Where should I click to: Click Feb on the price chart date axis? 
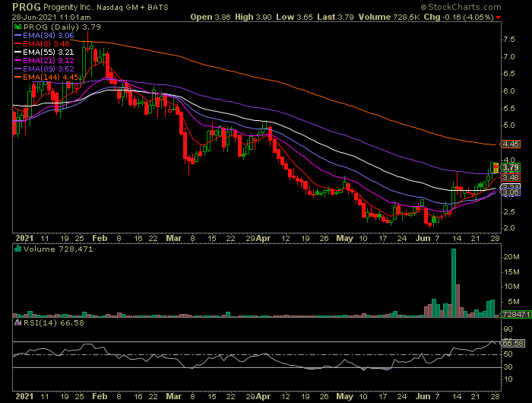point(100,238)
